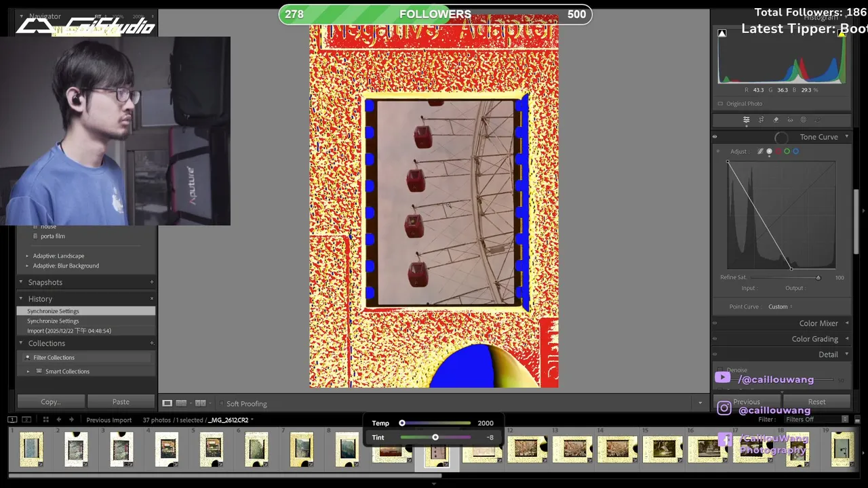The image size is (868, 488).
Task: Open the Filters Off dropdown
Action: tap(816, 420)
